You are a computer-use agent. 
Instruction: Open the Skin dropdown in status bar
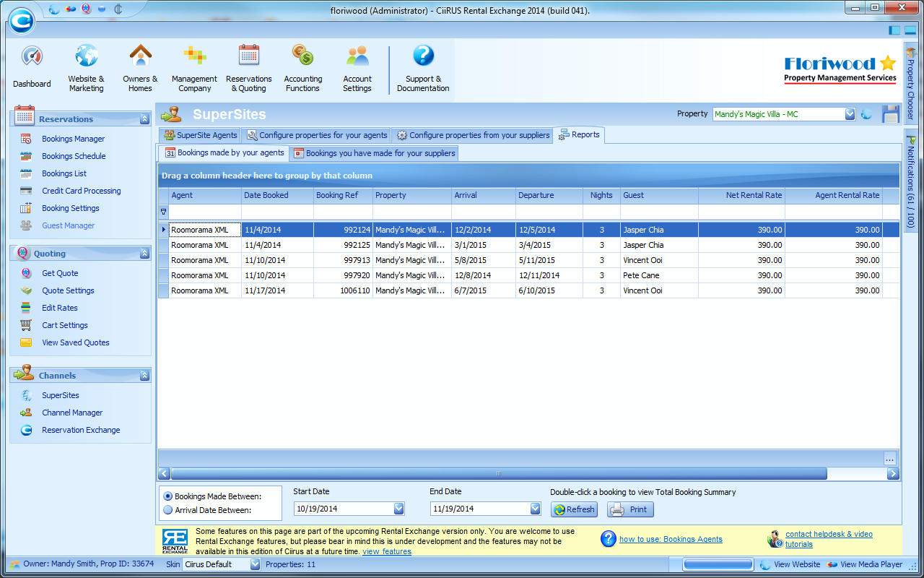255,564
